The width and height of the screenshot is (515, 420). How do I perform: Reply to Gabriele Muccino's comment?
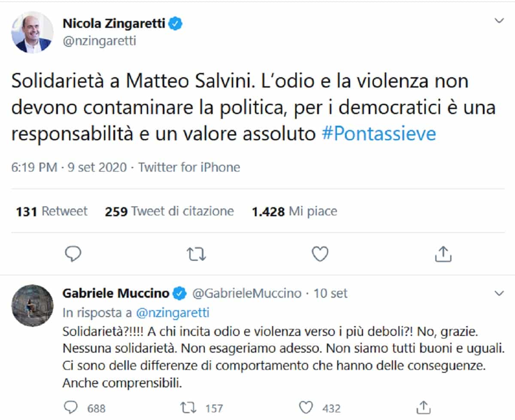point(70,407)
